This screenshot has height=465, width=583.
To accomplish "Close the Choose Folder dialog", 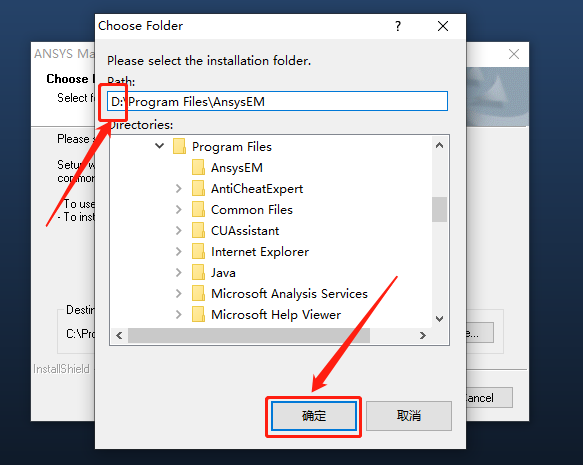I will 443,26.
